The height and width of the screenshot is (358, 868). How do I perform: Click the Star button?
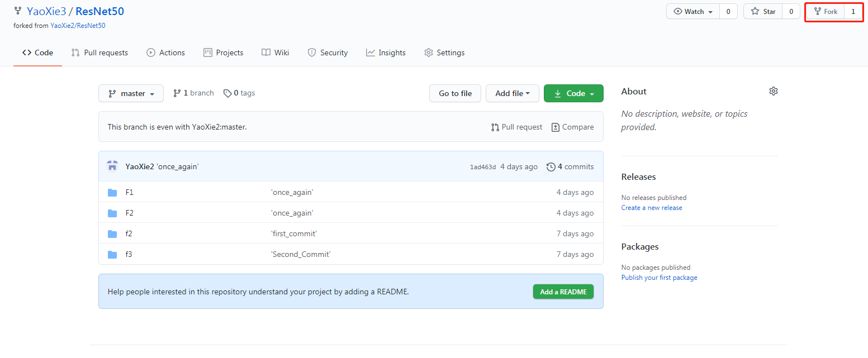coord(763,11)
